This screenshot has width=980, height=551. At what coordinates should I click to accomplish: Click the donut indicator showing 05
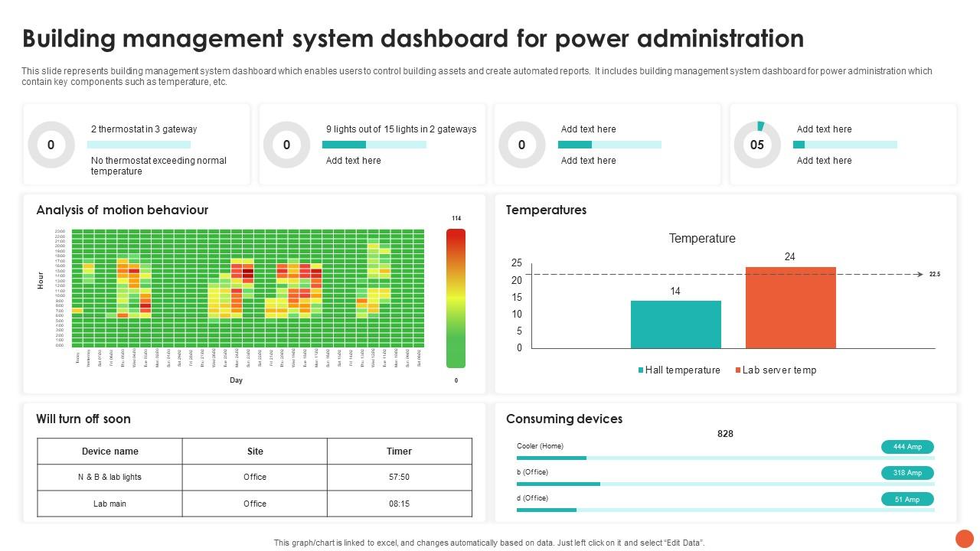(x=757, y=145)
